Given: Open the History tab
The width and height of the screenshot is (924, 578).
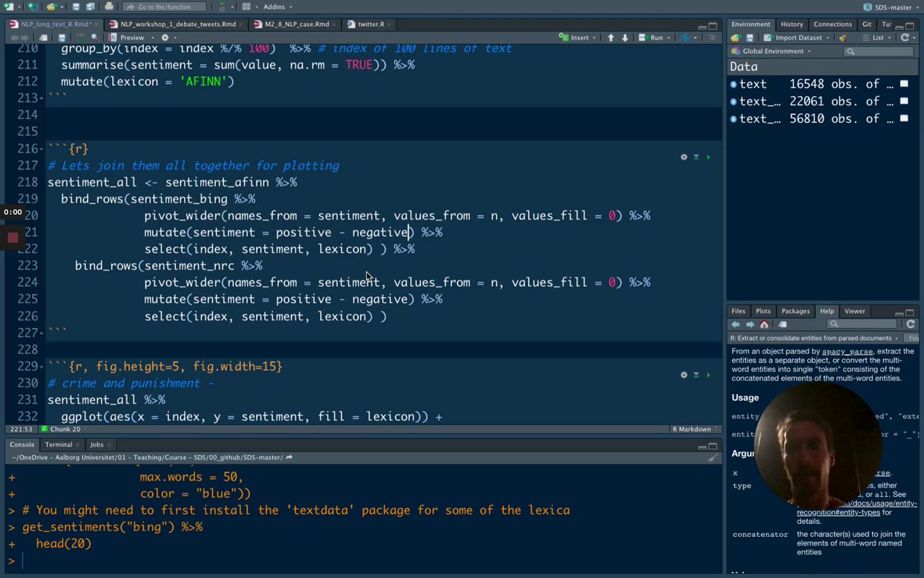Looking at the screenshot, I should [792, 24].
